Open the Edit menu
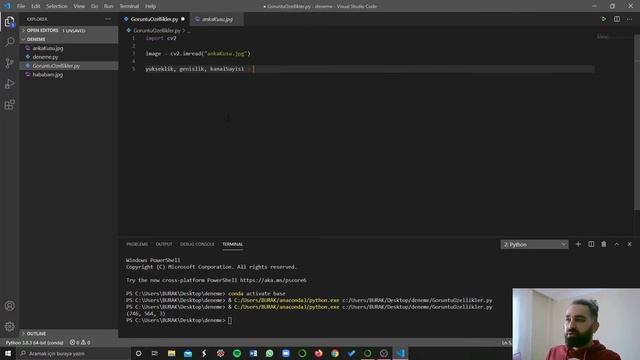Image resolution: width=640 pixels, height=360 pixels. click(36, 6)
